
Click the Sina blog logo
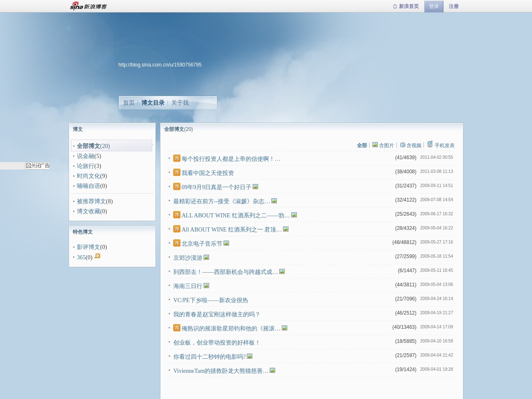[88, 6]
